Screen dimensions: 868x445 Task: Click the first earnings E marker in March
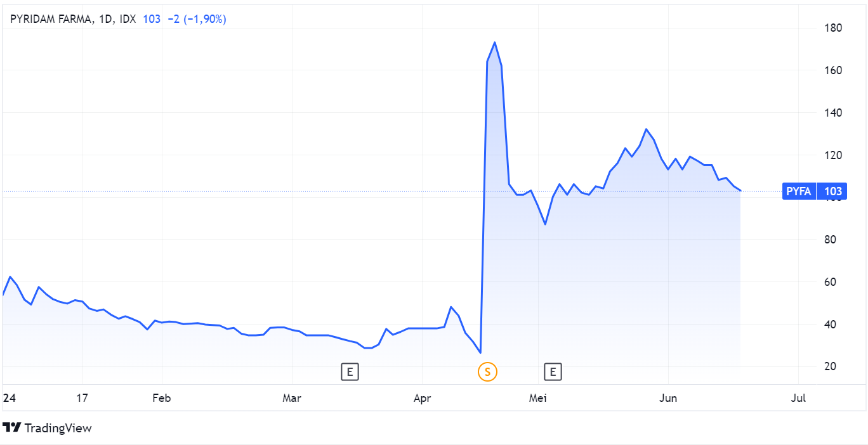point(350,372)
